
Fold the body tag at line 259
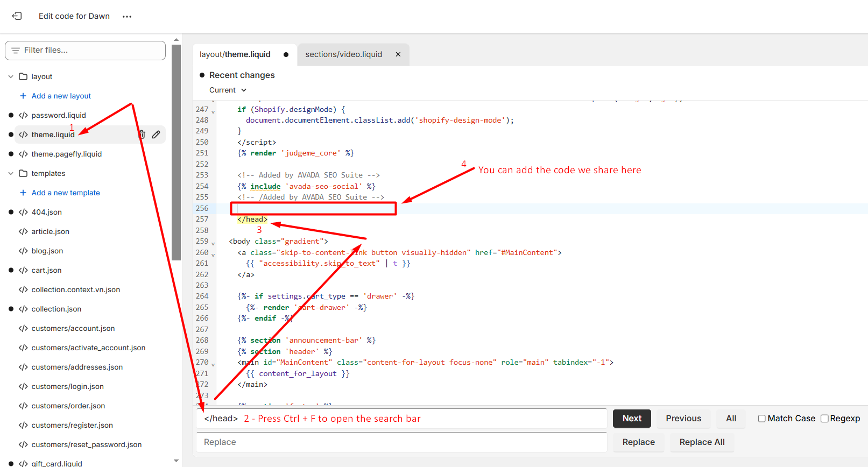pos(213,243)
